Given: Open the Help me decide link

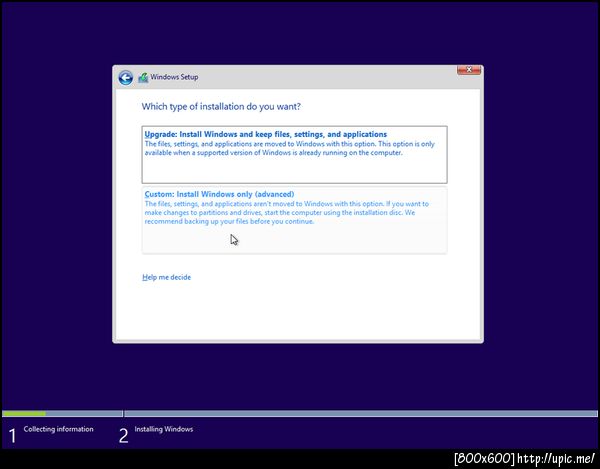Looking at the screenshot, I should [x=166, y=277].
